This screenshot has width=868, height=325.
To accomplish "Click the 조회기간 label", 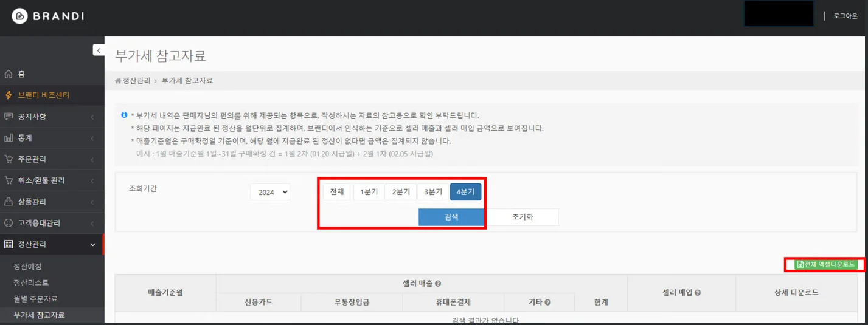I will [x=143, y=188].
